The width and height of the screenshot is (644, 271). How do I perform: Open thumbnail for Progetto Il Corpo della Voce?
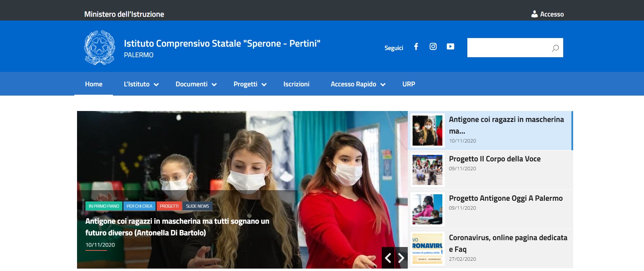[427, 170]
